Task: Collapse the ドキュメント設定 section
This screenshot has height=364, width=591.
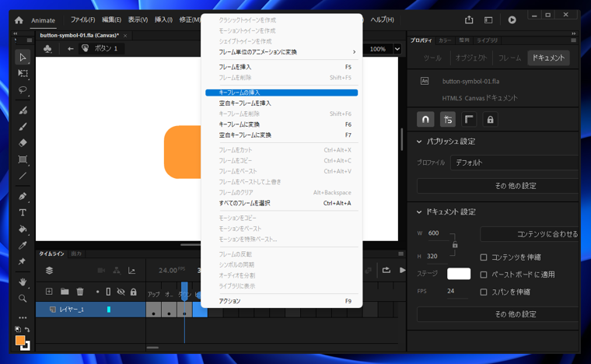Action: coord(419,212)
